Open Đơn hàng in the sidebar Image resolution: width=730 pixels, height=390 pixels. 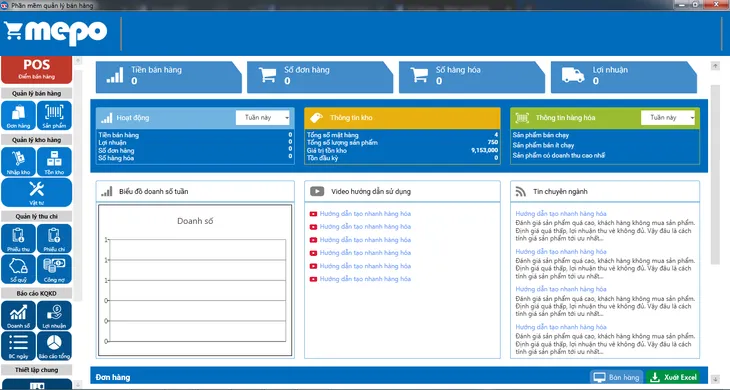pyautogui.click(x=19, y=115)
